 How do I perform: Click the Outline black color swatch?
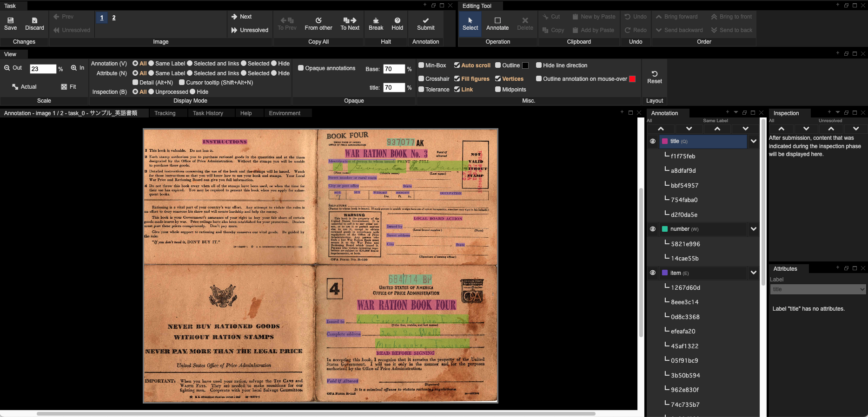click(x=525, y=65)
